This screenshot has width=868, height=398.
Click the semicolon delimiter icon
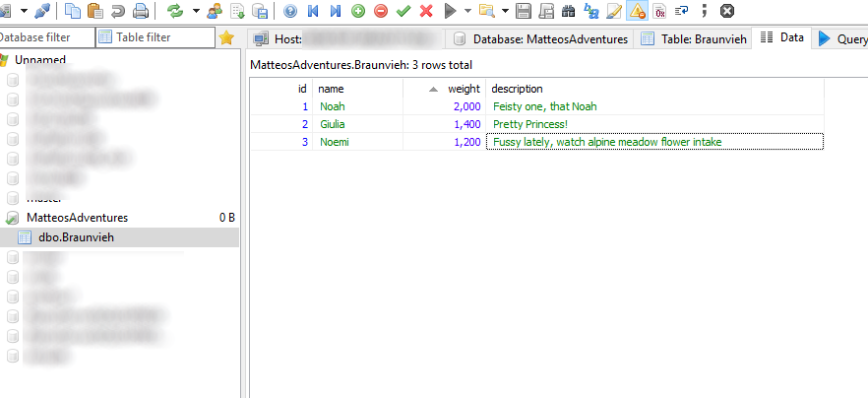point(705,10)
